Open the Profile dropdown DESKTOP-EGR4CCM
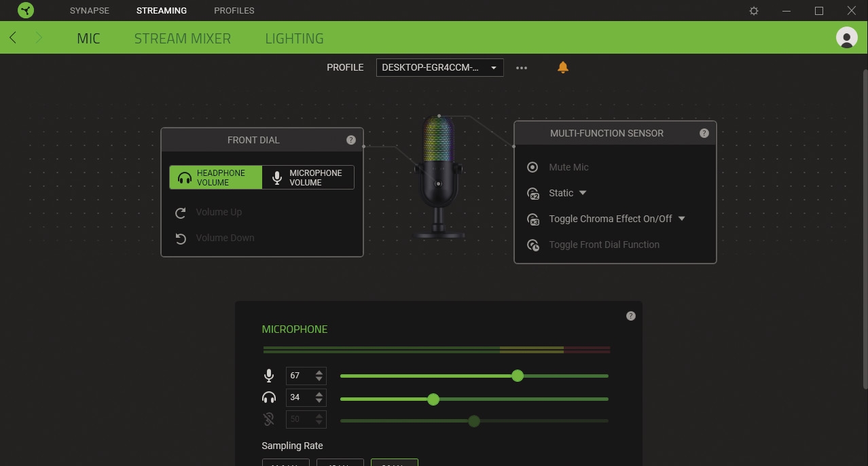This screenshot has height=466, width=868. pyautogui.click(x=440, y=67)
